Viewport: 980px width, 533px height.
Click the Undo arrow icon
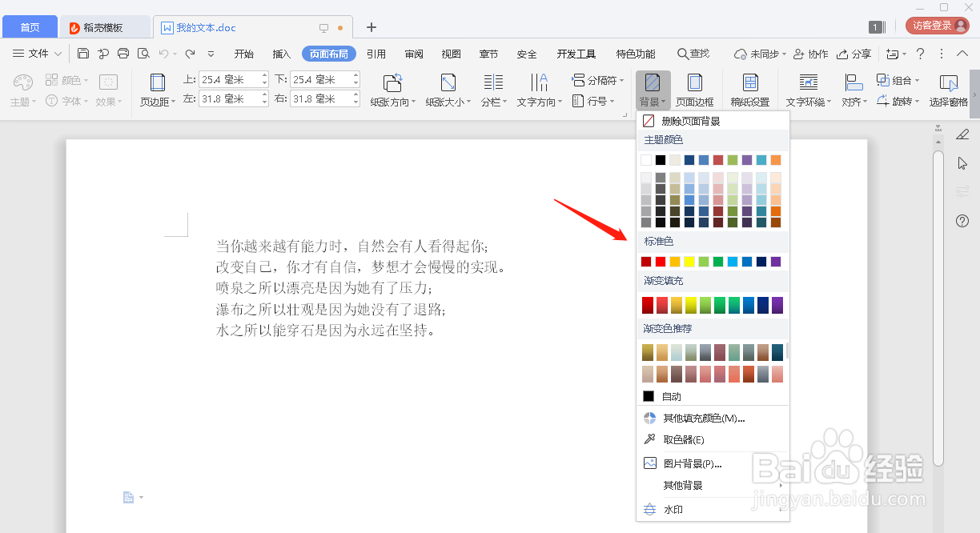163,54
